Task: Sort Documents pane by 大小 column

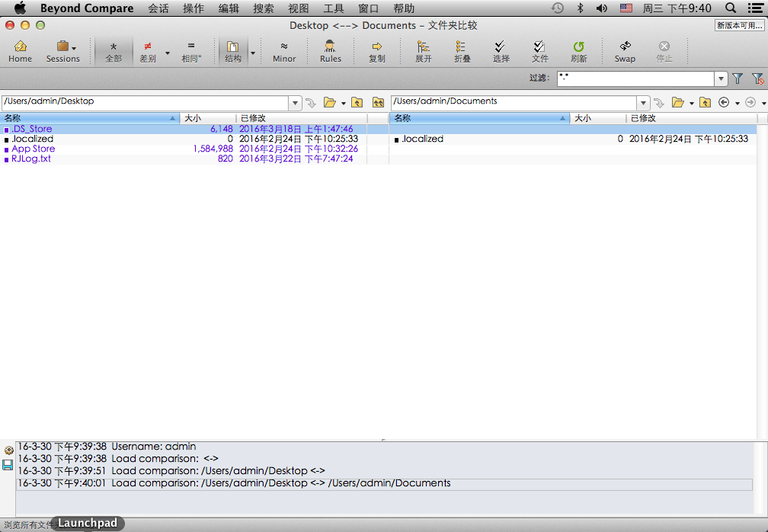Action: [597, 118]
